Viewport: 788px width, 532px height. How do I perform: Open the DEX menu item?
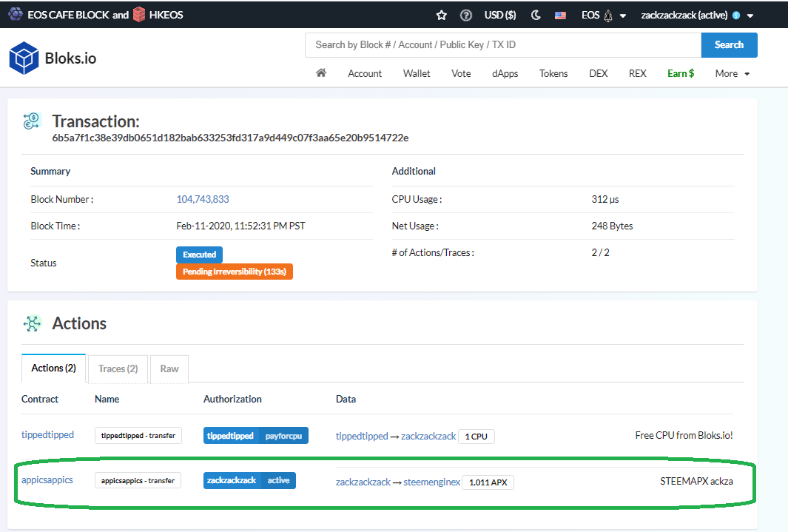tap(599, 74)
